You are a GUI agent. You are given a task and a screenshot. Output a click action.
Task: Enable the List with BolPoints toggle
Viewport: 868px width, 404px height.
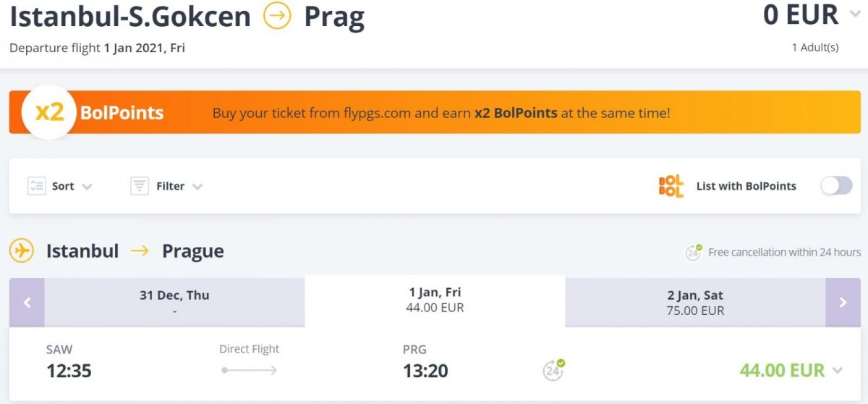pyautogui.click(x=836, y=186)
